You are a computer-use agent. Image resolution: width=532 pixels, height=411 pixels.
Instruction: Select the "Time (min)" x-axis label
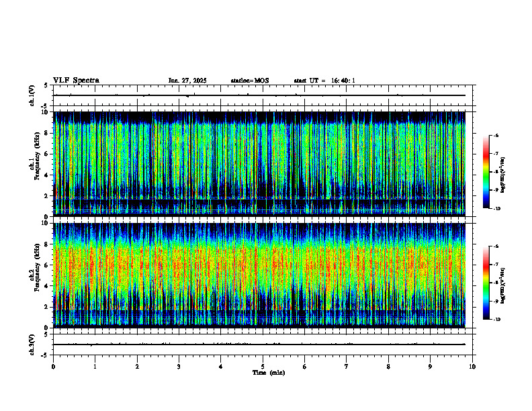(269, 373)
